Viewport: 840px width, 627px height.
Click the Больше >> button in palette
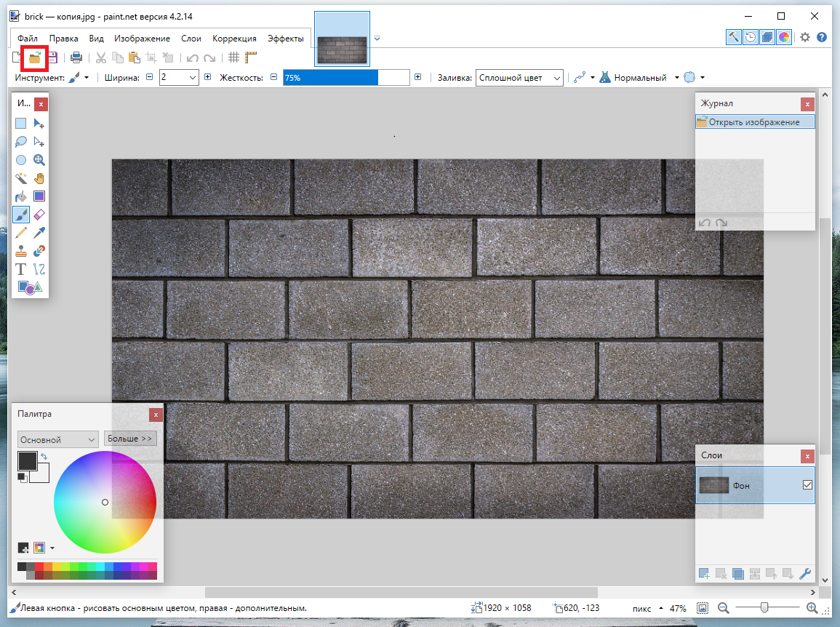coord(130,439)
